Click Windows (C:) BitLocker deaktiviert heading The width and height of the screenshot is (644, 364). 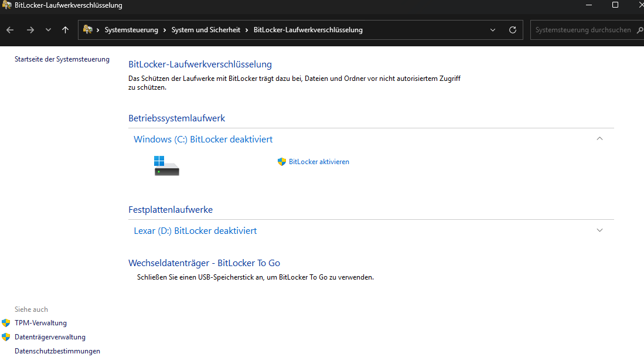(203, 140)
